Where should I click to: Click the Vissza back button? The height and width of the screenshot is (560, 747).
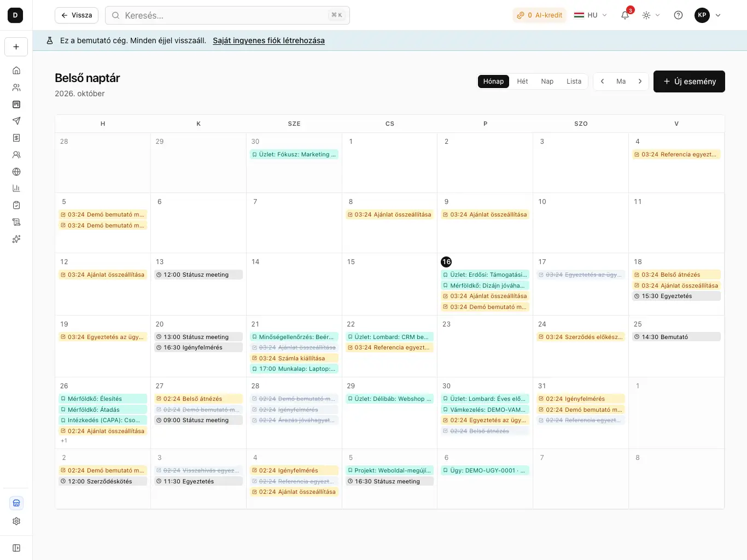(77, 15)
